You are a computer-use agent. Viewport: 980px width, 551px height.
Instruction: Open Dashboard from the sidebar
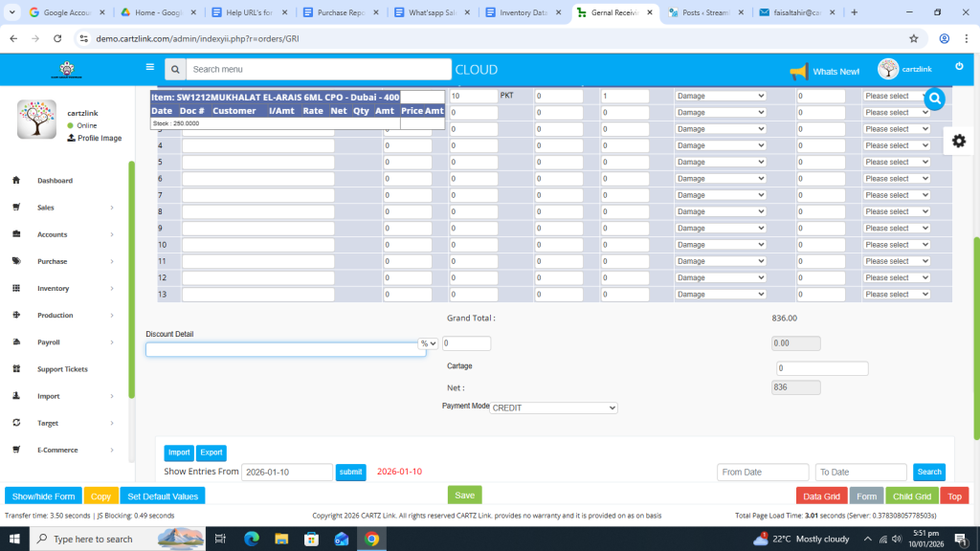(x=55, y=181)
